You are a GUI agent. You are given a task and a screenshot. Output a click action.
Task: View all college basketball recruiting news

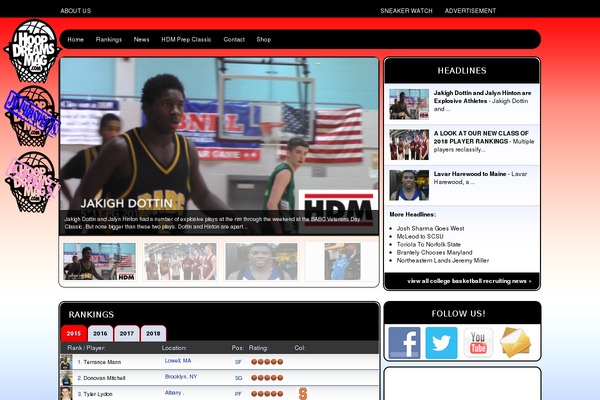pyautogui.click(x=469, y=281)
